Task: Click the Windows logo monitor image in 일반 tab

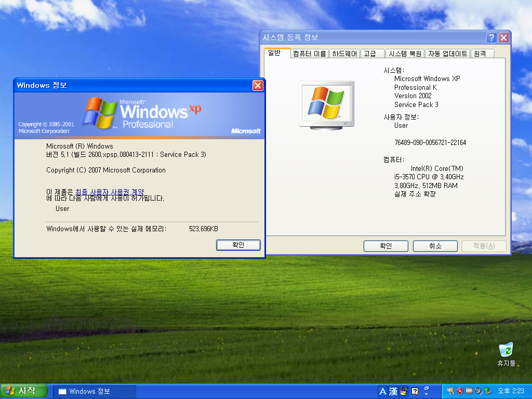Action: point(326,105)
